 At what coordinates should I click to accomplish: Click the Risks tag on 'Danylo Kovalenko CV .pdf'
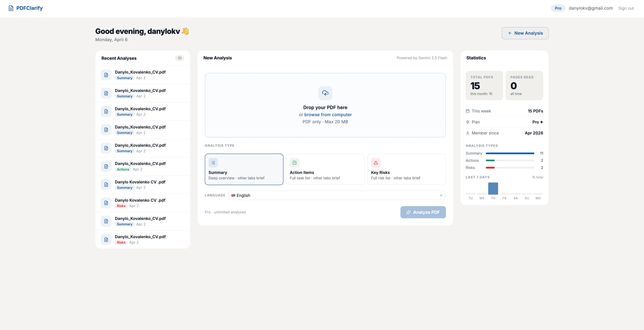point(121,206)
